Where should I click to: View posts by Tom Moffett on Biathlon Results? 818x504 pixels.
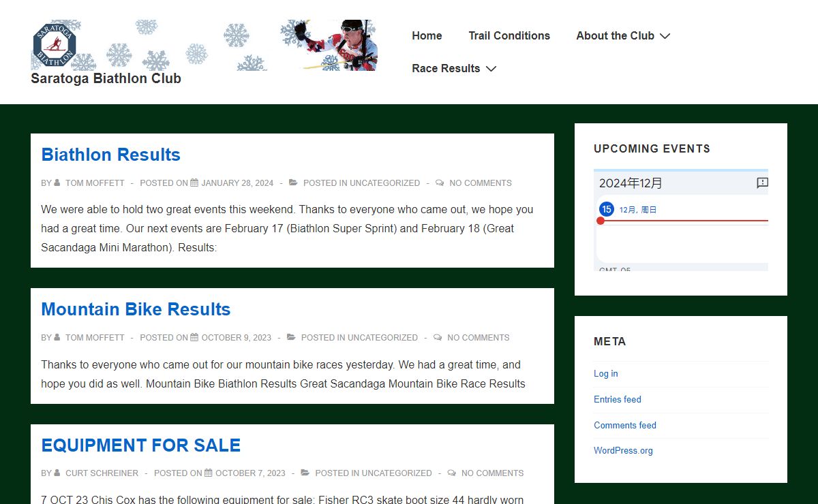[x=95, y=183]
